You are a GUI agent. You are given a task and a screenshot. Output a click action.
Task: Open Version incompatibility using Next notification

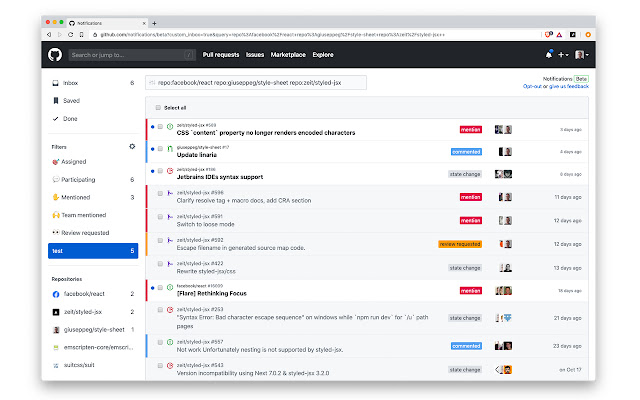[253, 373]
